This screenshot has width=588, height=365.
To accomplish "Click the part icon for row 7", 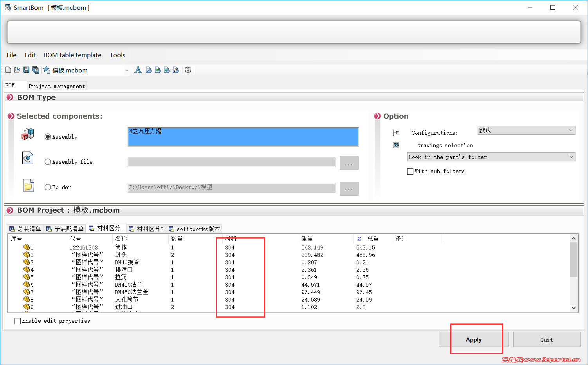I will pos(27,292).
